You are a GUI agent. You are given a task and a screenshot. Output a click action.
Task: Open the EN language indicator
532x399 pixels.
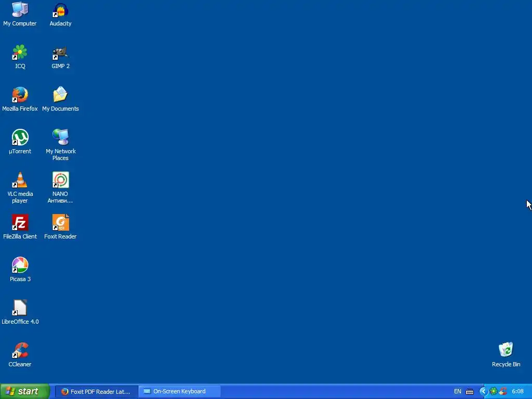tap(457, 392)
